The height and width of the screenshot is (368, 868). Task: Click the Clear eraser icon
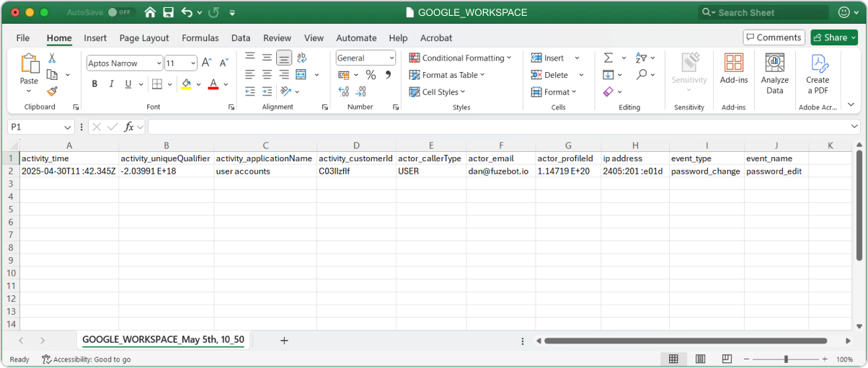[x=608, y=91]
